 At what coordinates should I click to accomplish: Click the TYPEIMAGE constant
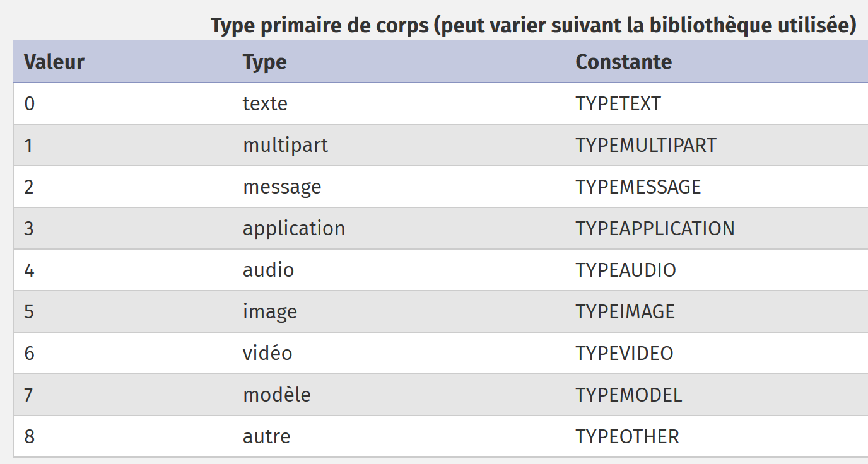tap(625, 311)
